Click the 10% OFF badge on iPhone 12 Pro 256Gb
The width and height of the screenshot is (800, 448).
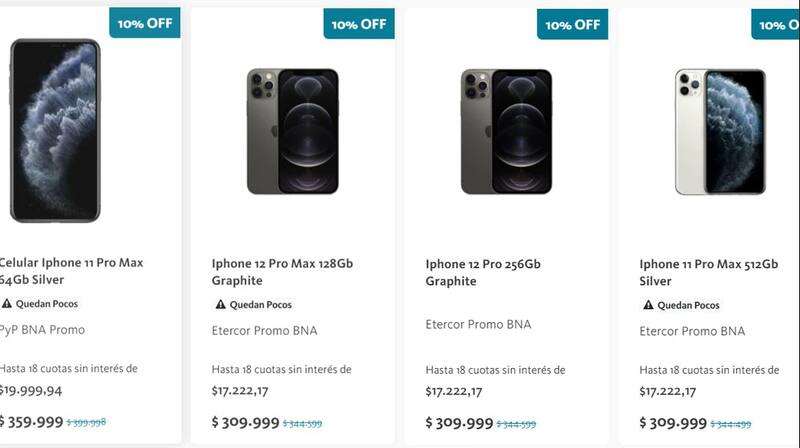pyautogui.click(x=573, y=24)
